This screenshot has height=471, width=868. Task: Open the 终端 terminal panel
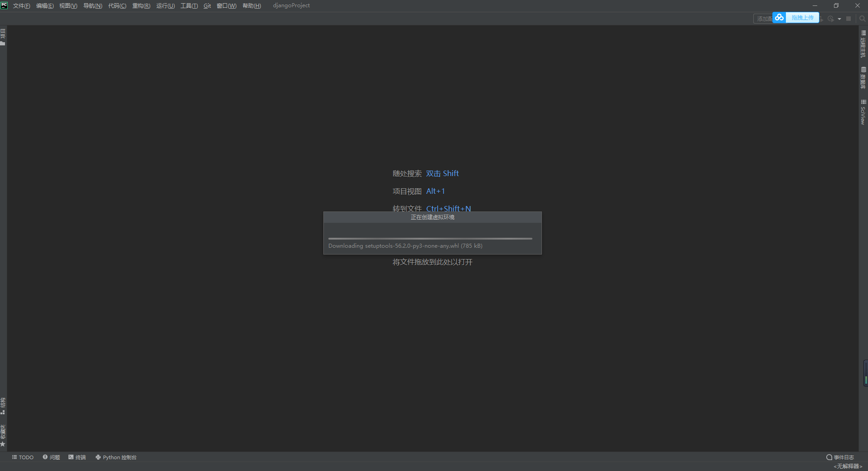(77, 457)
